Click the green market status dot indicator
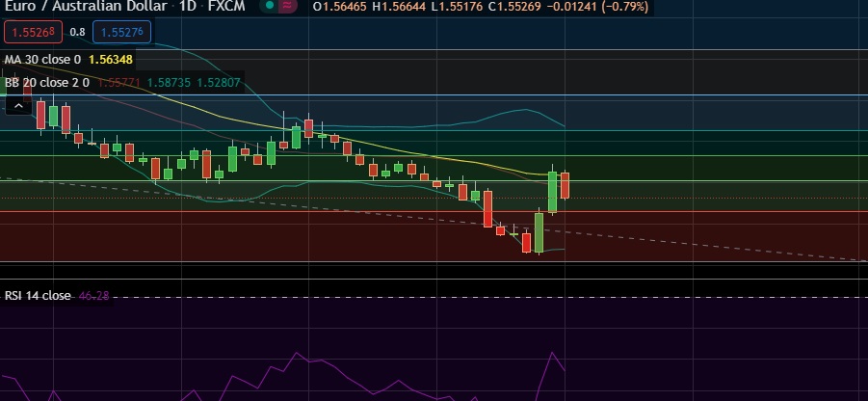 [269, 6]
